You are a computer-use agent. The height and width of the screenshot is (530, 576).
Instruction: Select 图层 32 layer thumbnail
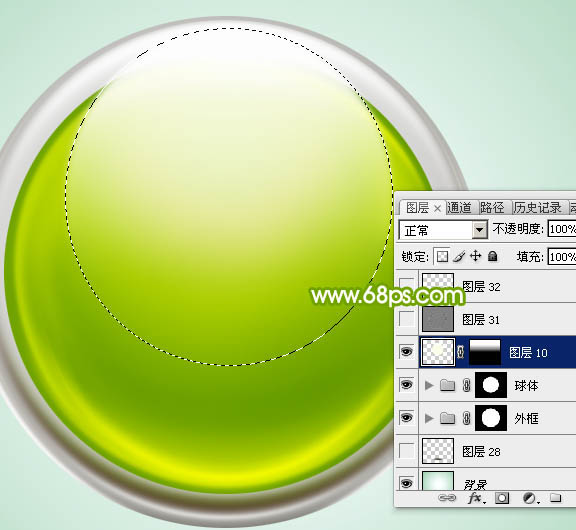(x=438, y=286)
